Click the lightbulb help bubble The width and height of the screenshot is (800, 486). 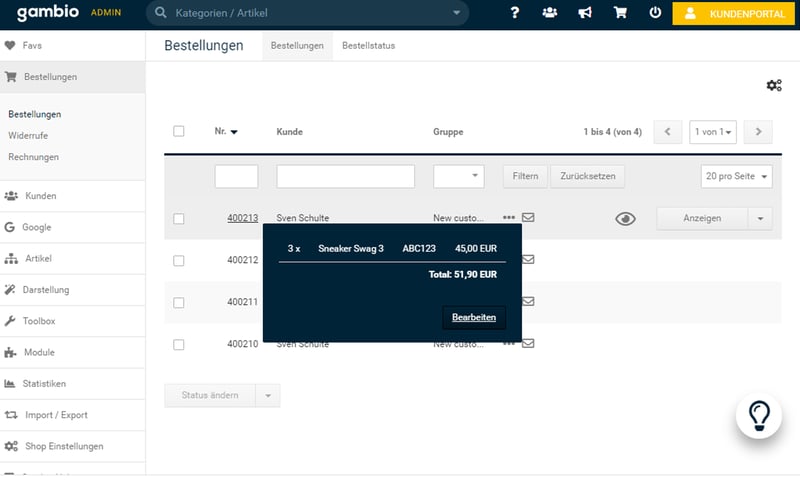pos(758,415)
